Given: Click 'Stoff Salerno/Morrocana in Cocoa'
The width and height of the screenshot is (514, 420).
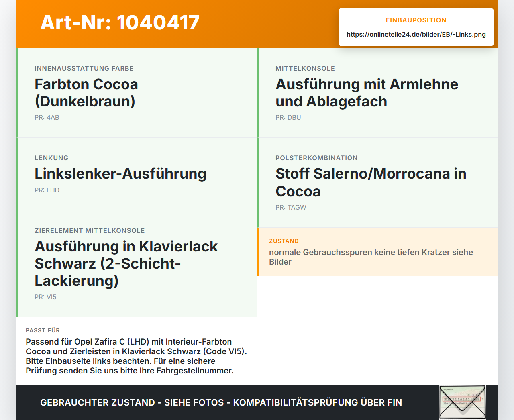Looking at the screenshot, I should point(371,182).
